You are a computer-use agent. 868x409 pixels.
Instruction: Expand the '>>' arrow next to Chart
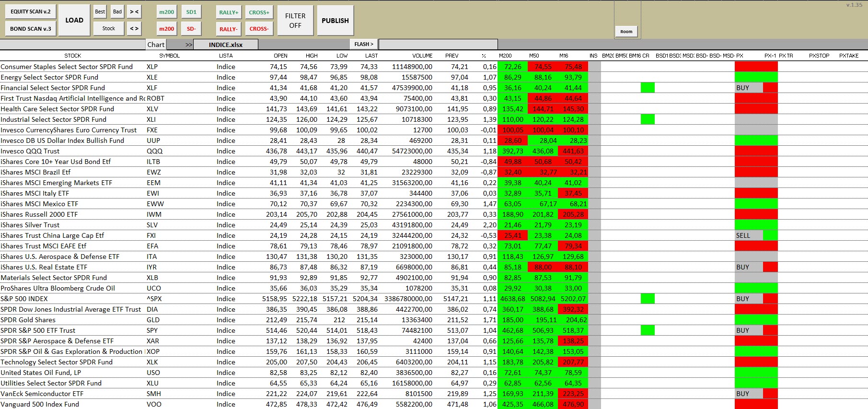[x=188, y=45]
